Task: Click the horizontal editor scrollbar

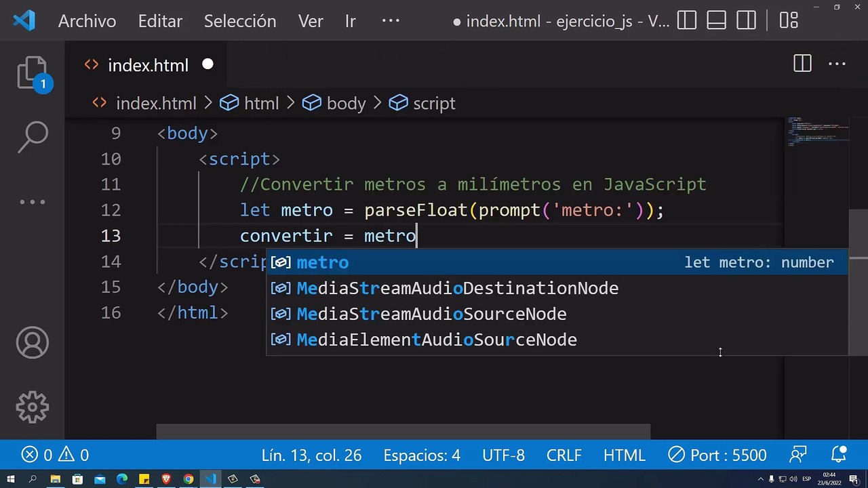Action: (403, 432)
